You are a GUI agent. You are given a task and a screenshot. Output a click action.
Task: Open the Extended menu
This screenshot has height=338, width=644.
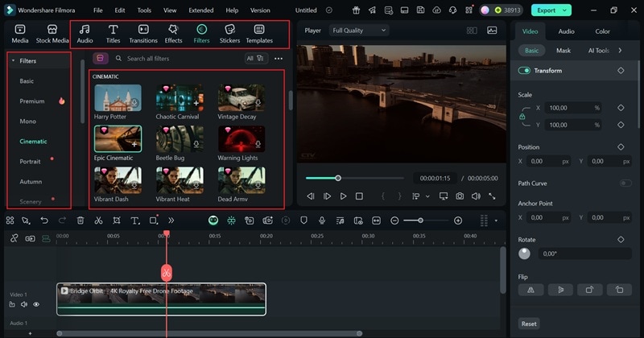tap(200, 10)
